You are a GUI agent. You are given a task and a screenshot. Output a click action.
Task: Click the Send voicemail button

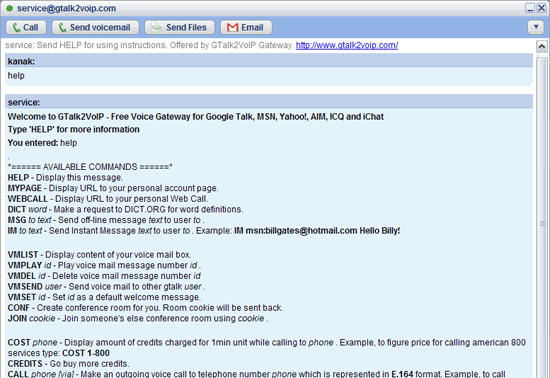[x=95, y=27]
